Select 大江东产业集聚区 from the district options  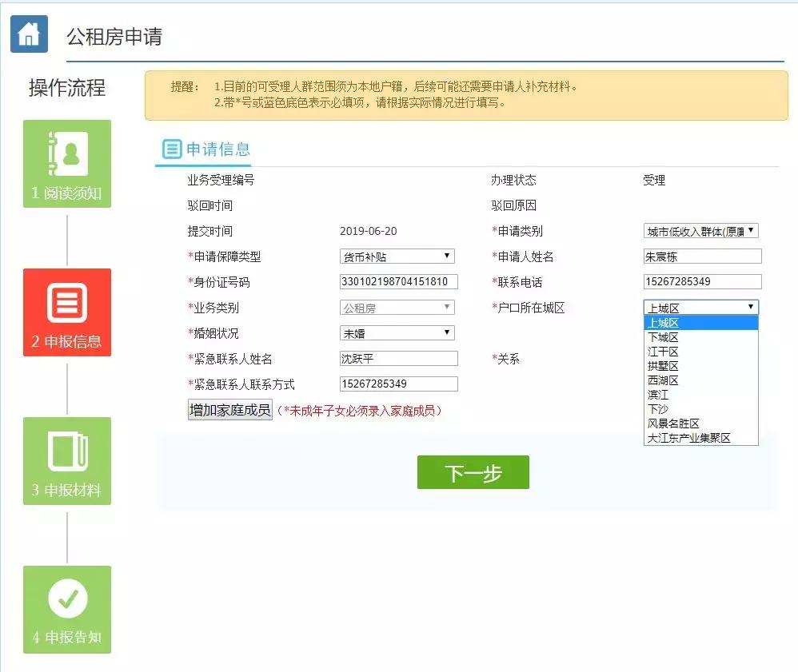click(700, 438)
